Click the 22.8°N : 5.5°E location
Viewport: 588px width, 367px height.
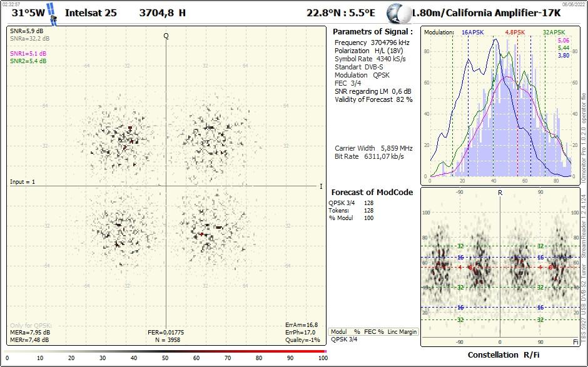point(340,13)
